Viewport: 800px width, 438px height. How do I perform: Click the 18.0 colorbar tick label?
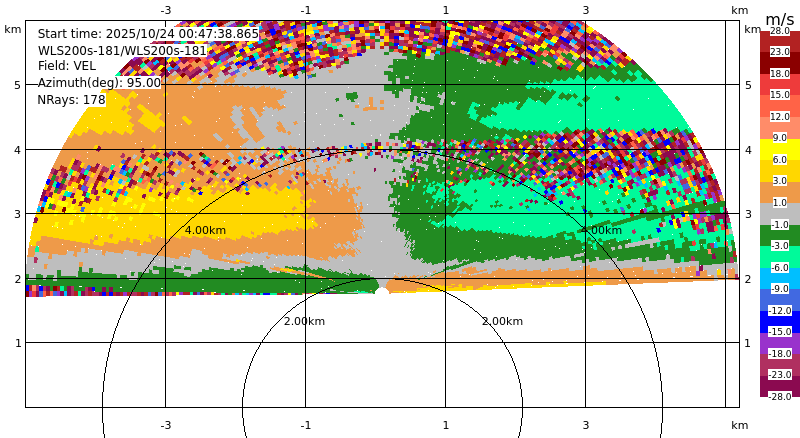point(780,74)
